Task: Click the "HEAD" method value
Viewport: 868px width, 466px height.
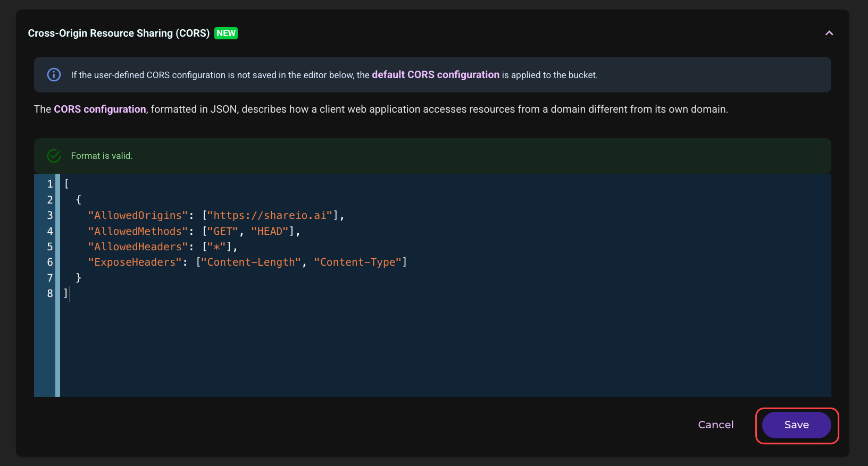Action: click(x=270, y=231)
